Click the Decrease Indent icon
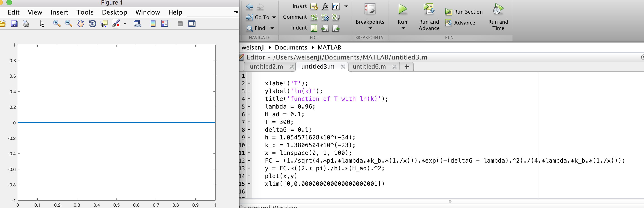 pos(336,28)
